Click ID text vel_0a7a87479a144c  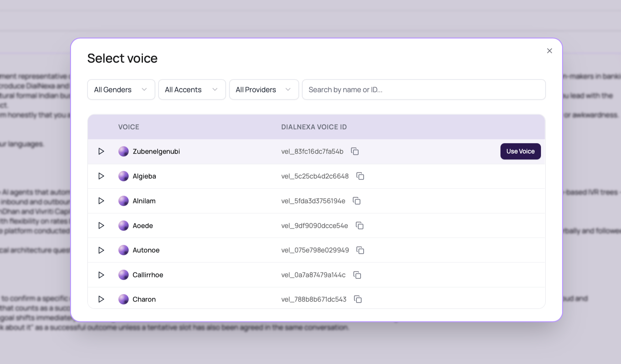click(x=314, y=275)
